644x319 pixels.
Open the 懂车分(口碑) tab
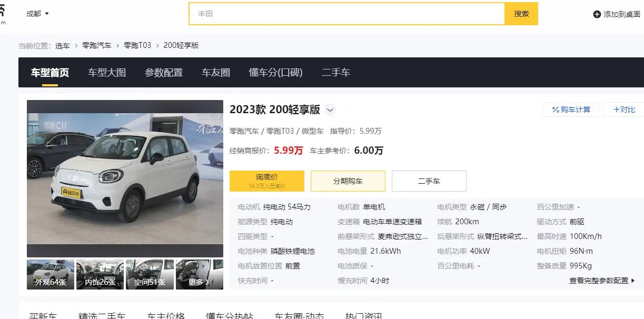(x=275, y=73)
